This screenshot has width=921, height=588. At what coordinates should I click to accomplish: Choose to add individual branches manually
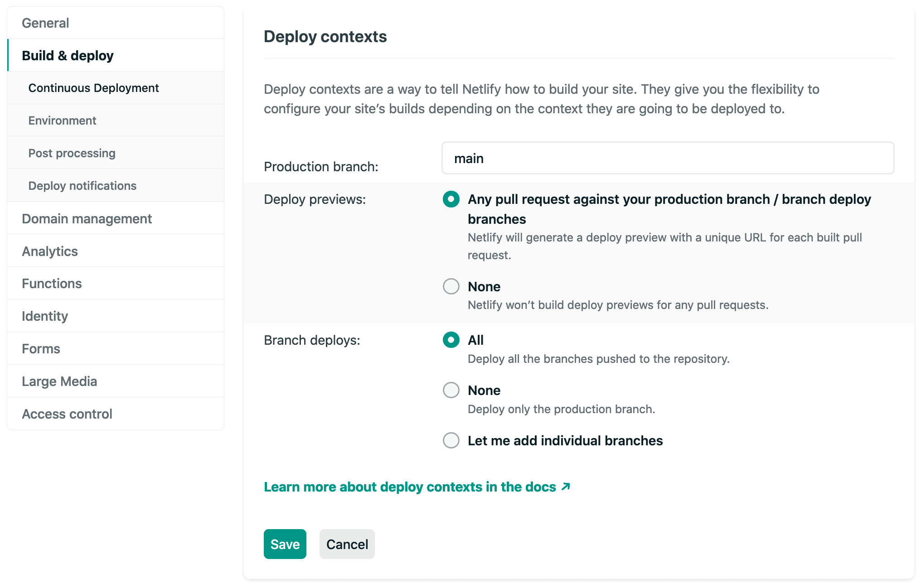pos(451,440)
